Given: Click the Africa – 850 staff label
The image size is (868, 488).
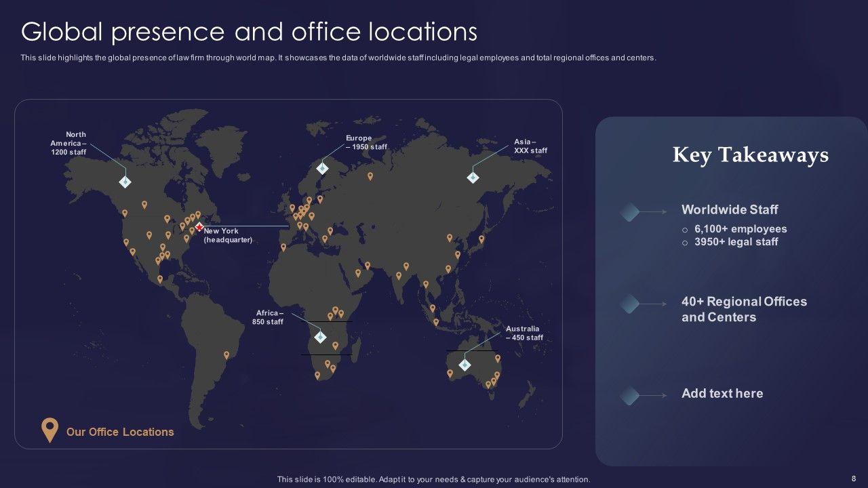Looking at the screenshot, I should click(x=269, y=317).
